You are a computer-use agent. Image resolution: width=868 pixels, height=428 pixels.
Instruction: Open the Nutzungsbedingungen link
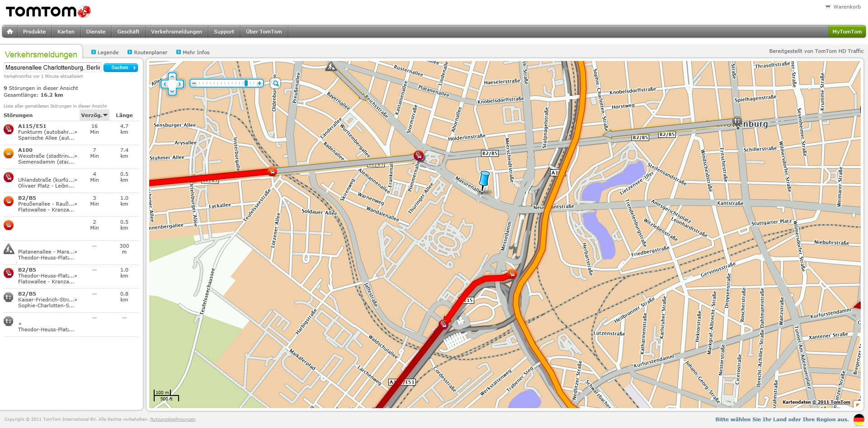[173, 419]
